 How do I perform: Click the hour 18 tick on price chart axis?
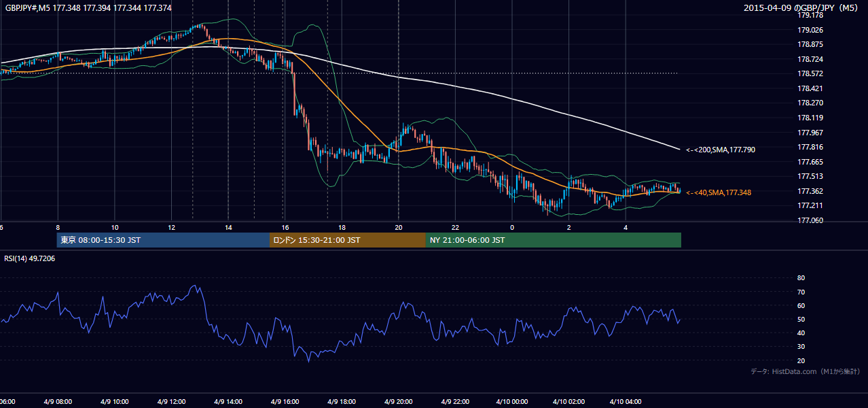pyautogui.click(x=342, y=228)
